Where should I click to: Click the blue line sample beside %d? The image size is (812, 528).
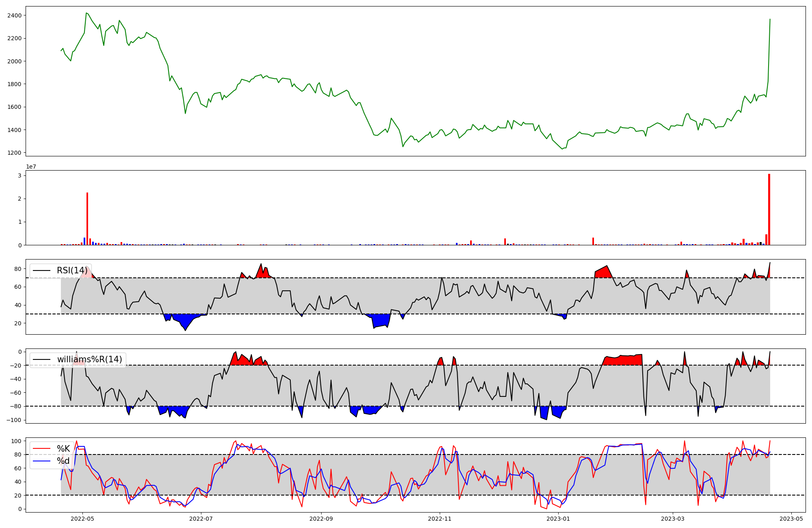point(42,461)
